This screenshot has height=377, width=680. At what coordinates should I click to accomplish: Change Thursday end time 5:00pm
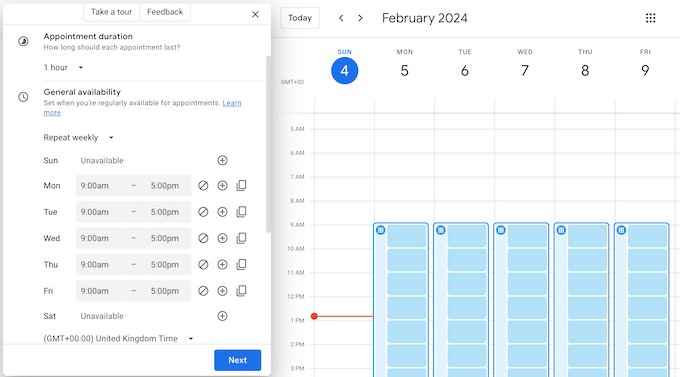coord(168,265)
